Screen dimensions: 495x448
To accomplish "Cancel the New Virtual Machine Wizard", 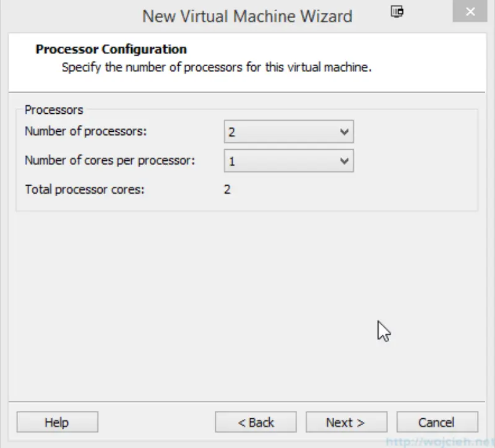I will pos(437,422).
